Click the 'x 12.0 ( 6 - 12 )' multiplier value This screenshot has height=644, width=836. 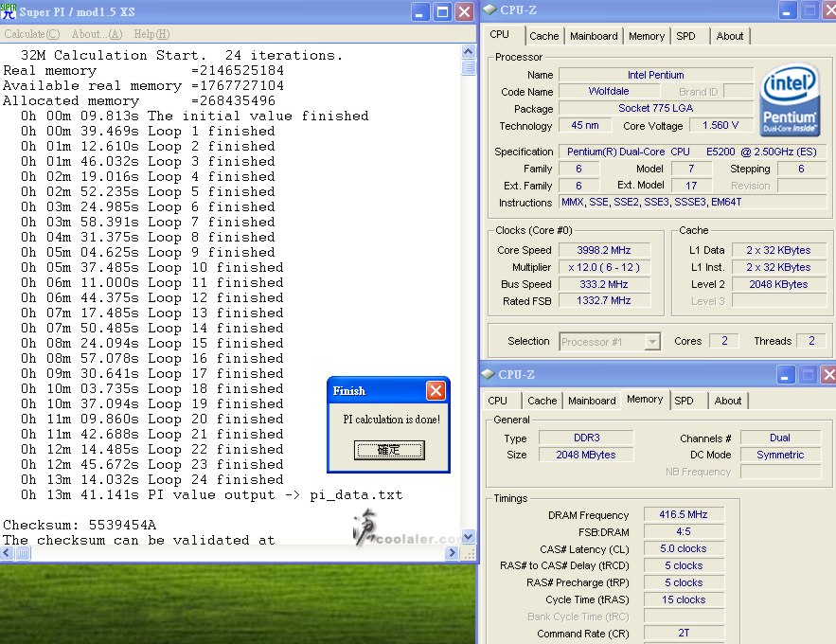[604, 267]
